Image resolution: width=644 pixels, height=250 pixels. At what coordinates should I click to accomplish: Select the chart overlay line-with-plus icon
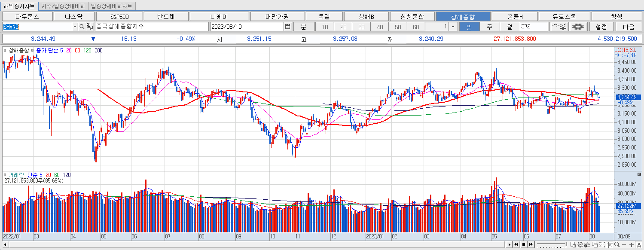560,26
